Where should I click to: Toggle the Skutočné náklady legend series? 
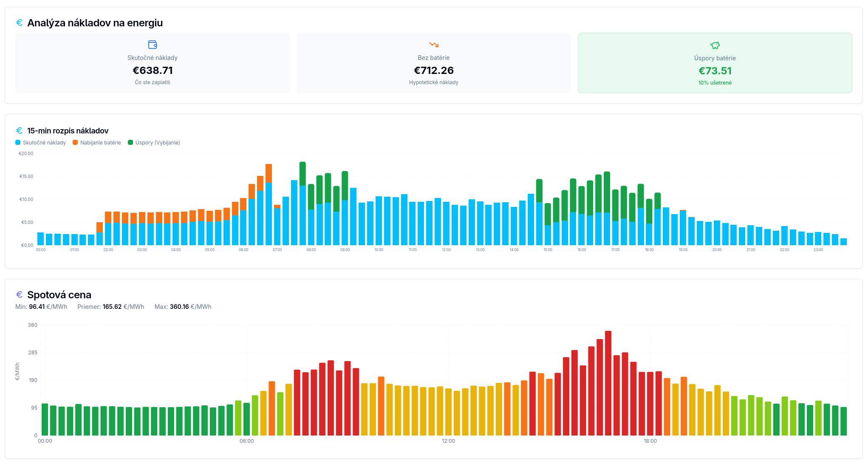pos(44,143)
